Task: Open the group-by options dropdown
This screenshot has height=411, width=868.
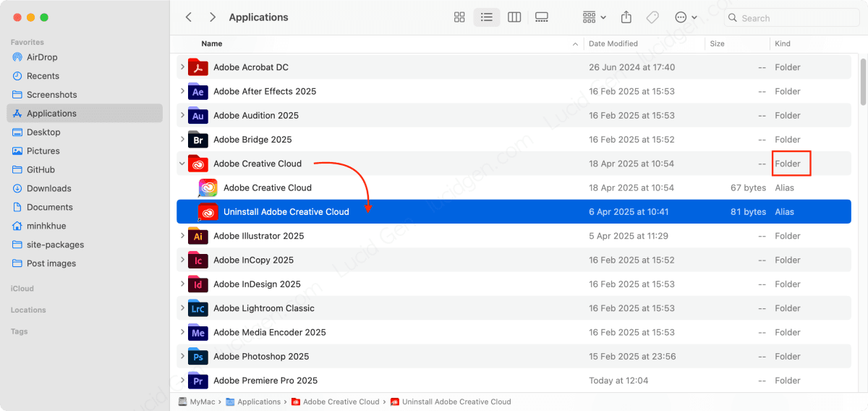Action: click(x=594, y=17)
